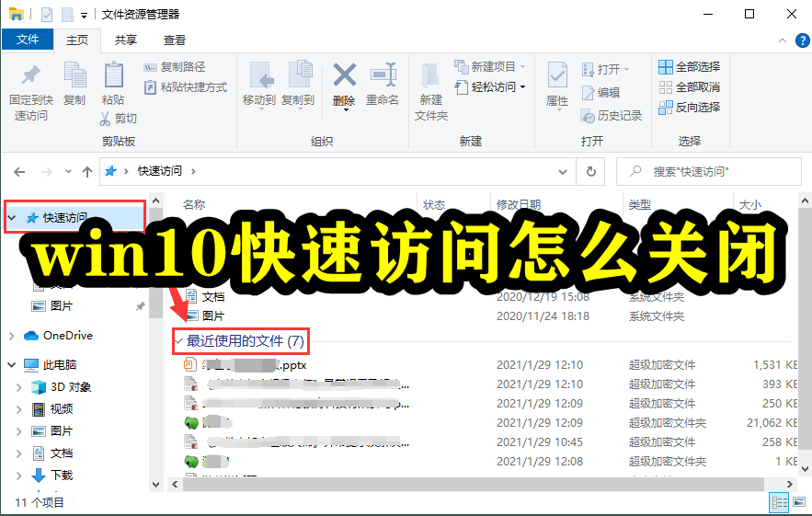812x516 pixels.
Task: Open the File (文件) tab
Action: click(28, 40)
